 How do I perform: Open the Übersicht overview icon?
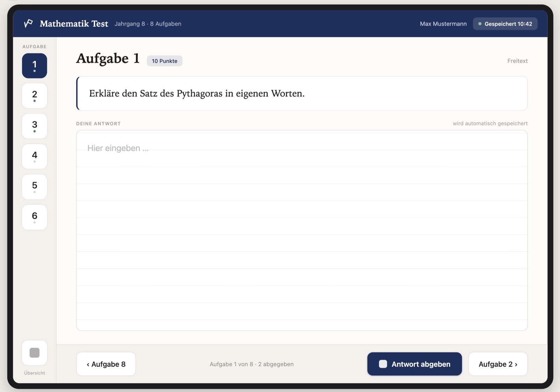click(34, 352)
